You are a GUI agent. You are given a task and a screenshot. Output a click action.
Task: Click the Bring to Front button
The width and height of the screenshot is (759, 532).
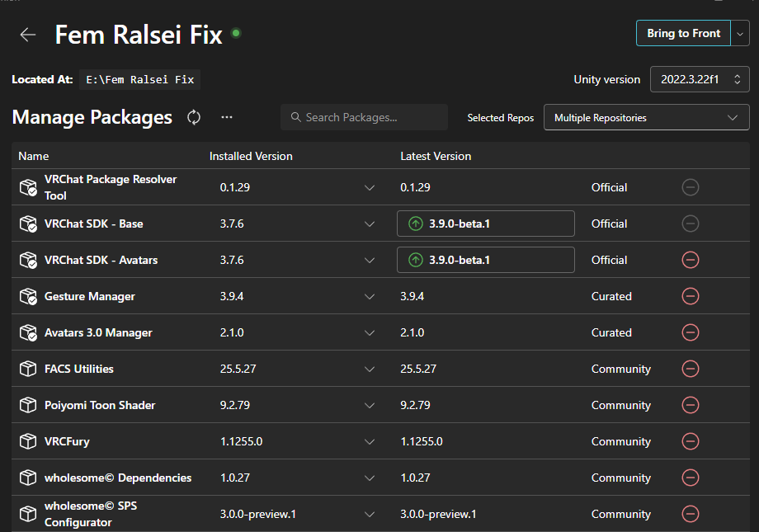click(683, 33)
